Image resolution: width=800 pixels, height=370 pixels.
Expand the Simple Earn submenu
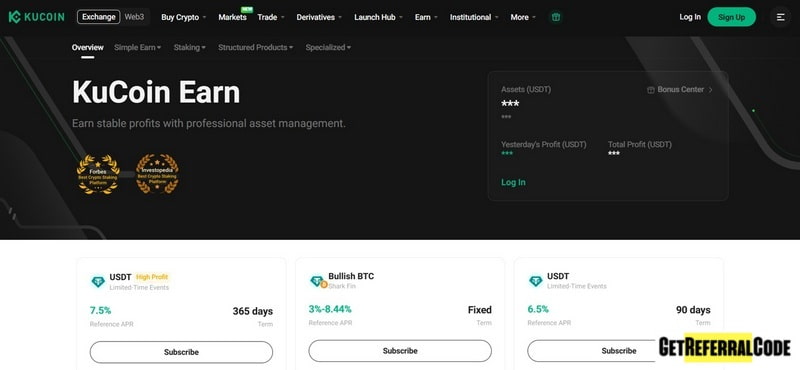[x=137, y=47]
